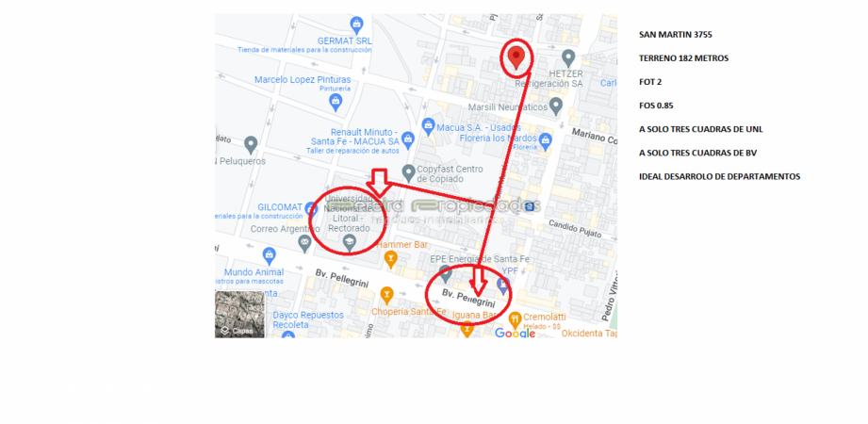Image resolution: width=868 pixels, height=424 pixels.
Task: Open the Mundo Animal shop marker
Action: click(x=269, y=255)
